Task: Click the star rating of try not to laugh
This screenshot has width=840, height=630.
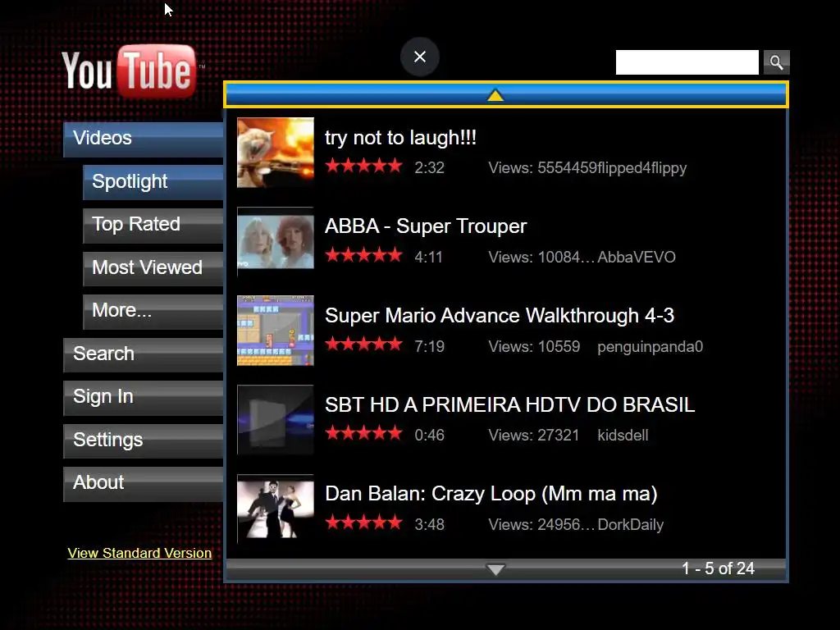Action: click(x=363, y=166)
